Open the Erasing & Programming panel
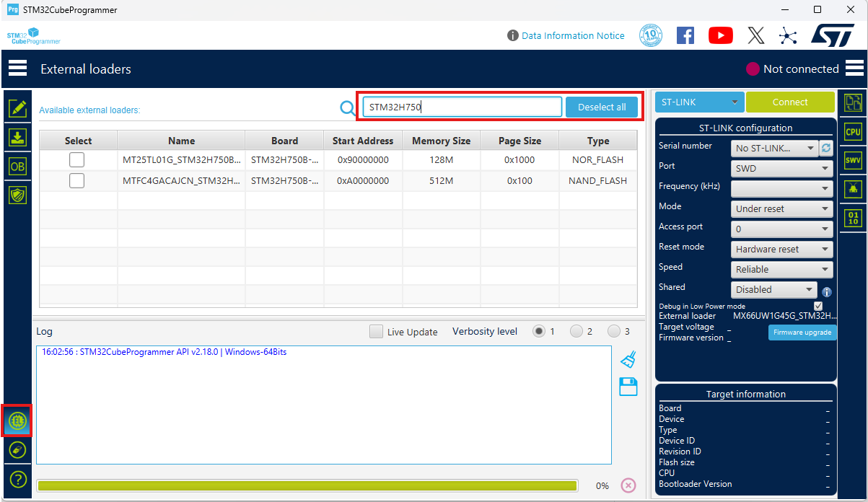Screen dimensions: 868x502 click(x=16, y=137)
